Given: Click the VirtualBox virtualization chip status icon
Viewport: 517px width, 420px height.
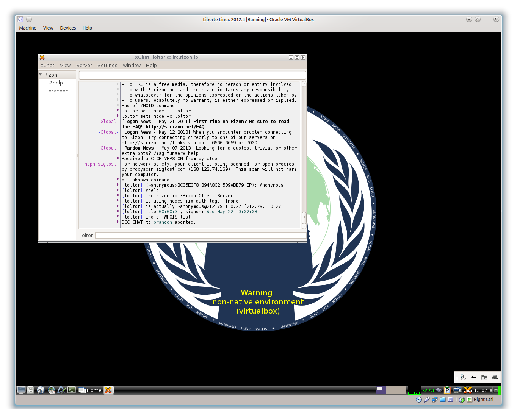Looking at the screenshot, I should 450,400.
